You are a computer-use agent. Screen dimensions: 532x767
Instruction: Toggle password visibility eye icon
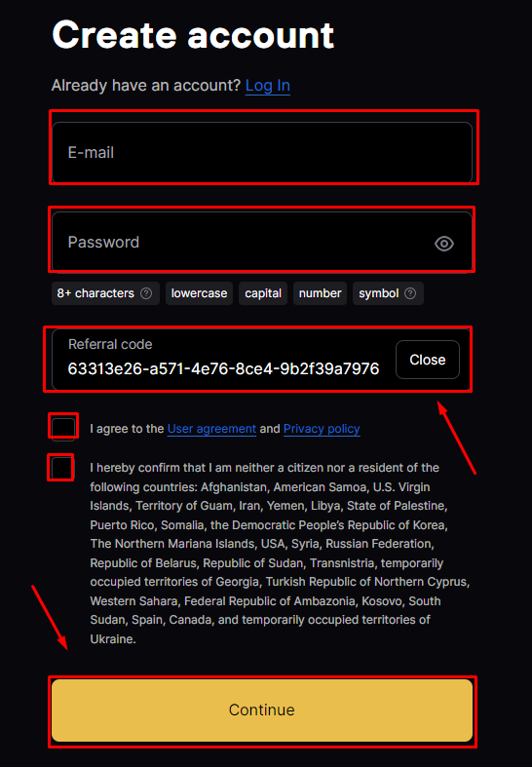click(444, 243)
